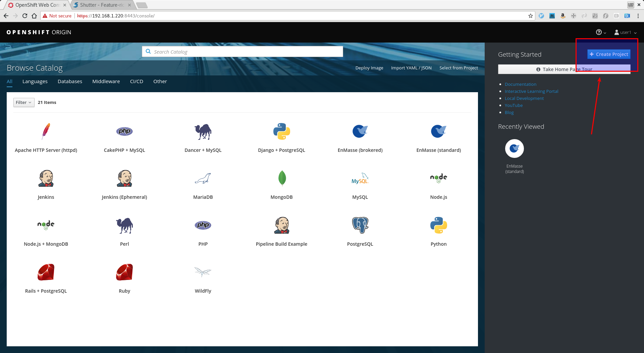
Task: Click the Deploy Image link
Action: pos(369,68)
